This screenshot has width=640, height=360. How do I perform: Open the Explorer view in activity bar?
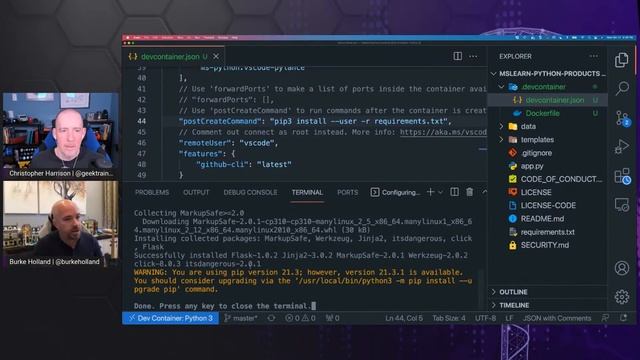point(622,60)
